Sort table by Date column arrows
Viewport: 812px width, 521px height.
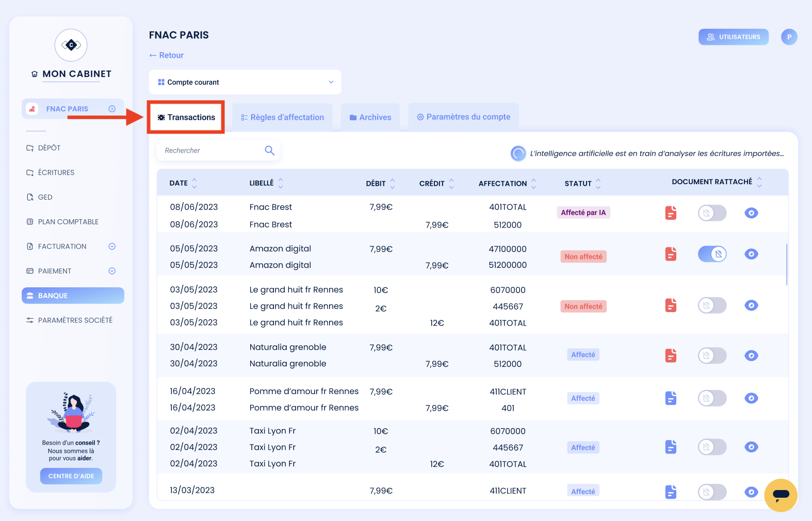(194, 183)
